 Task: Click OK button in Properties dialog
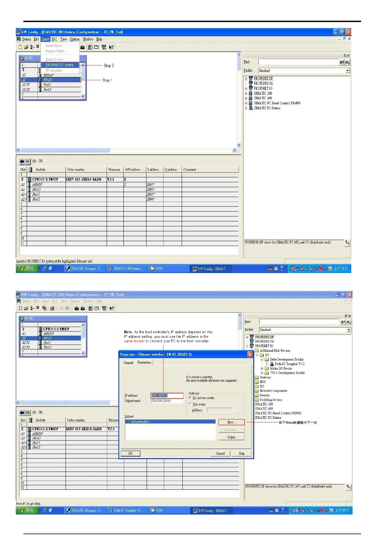click(130, 453)
